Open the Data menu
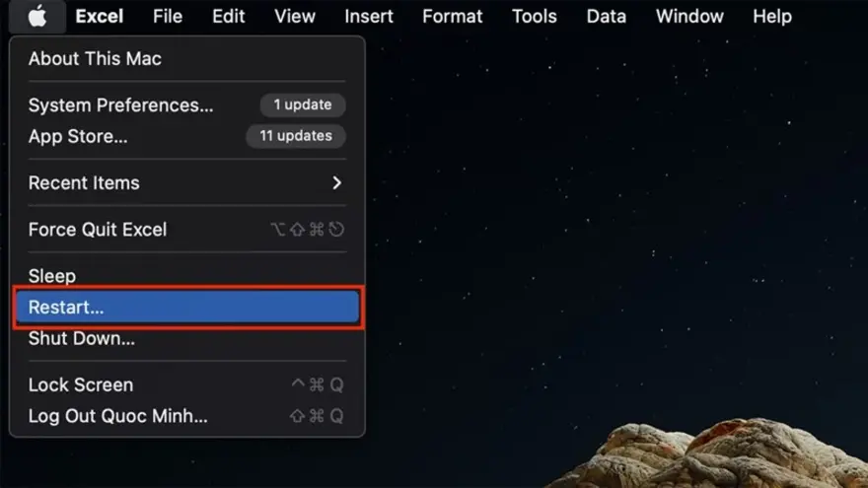 click(607, 17)
